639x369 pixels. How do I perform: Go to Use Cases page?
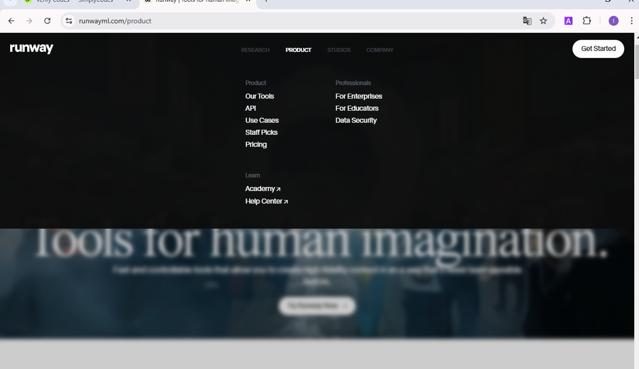(262, 120)
